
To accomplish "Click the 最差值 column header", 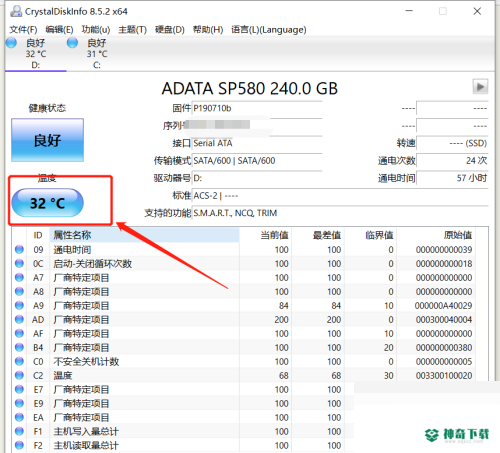I will 318,235.
